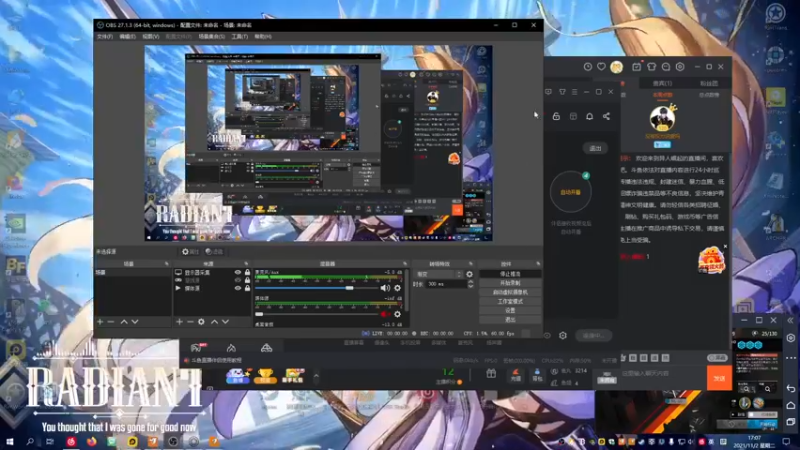The image size is (800, 450).
Task: Open the Firefox icon on the Windows taskbar
Action: click(x=91, y=441)
